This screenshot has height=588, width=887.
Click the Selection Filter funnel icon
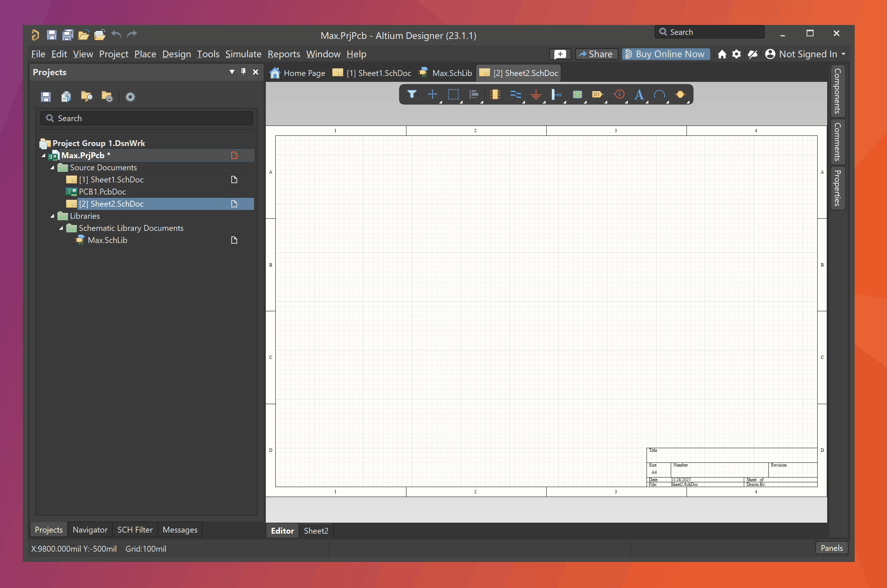click(412, 94)
